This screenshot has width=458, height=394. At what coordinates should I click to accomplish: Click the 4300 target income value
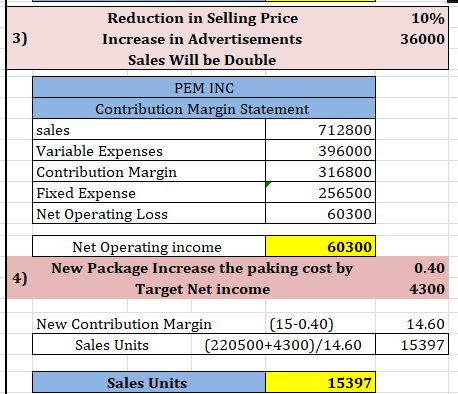click(427, 289)
